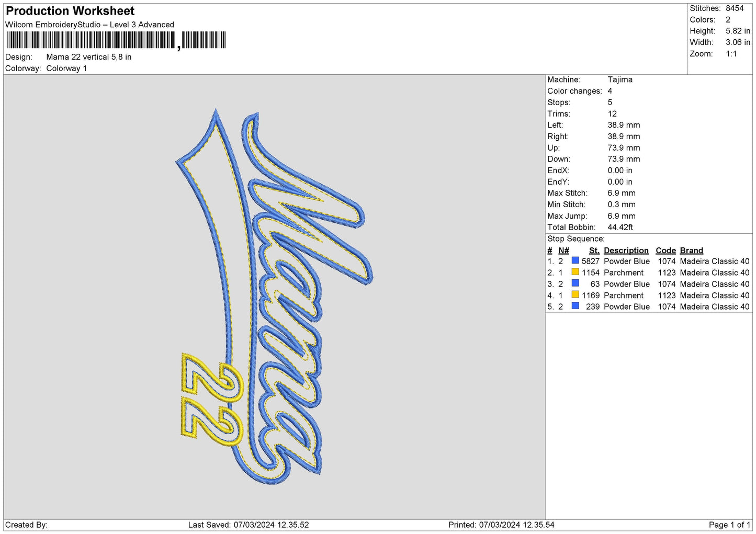Select stitch count 239 in stop 5

(x=593, y=307)
